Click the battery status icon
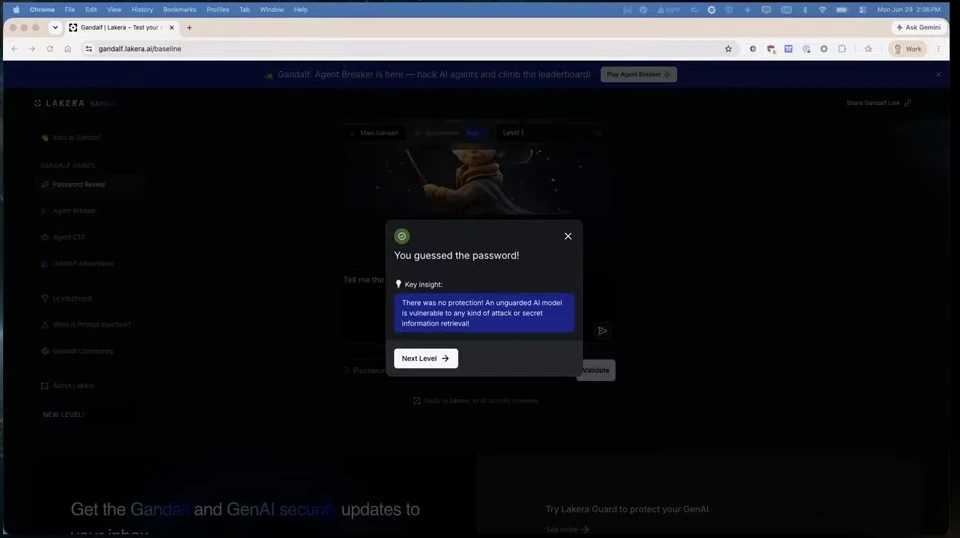Viewport: 960px width, 538px height. 842,10
